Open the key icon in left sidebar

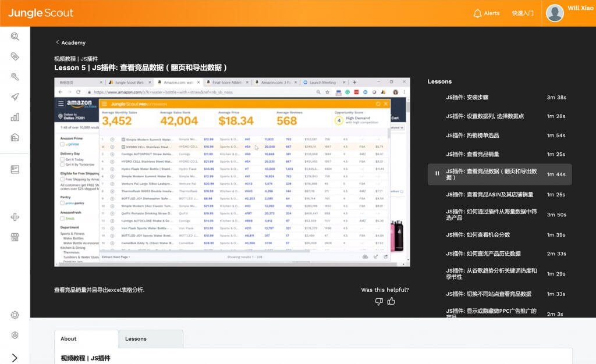15,77
